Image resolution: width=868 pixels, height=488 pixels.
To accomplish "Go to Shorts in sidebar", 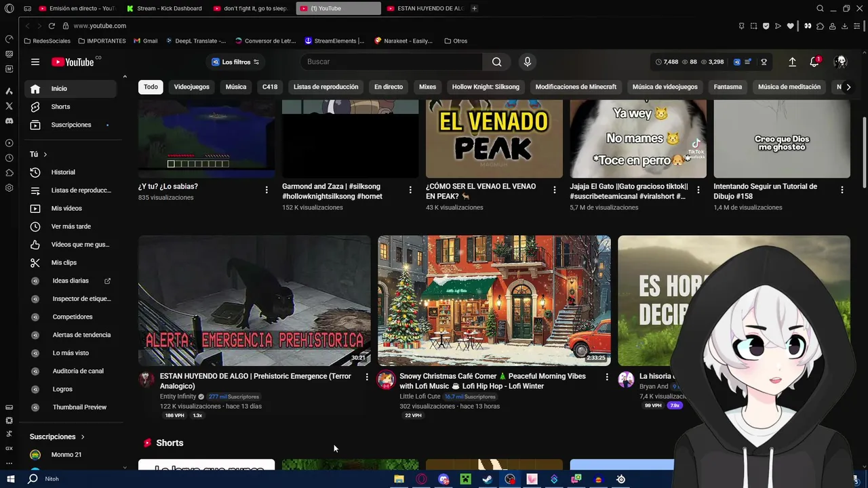I will point(71,106).
